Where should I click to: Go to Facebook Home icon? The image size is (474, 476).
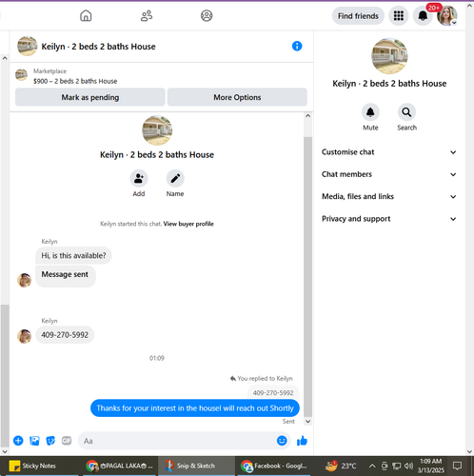click(86, 15)
